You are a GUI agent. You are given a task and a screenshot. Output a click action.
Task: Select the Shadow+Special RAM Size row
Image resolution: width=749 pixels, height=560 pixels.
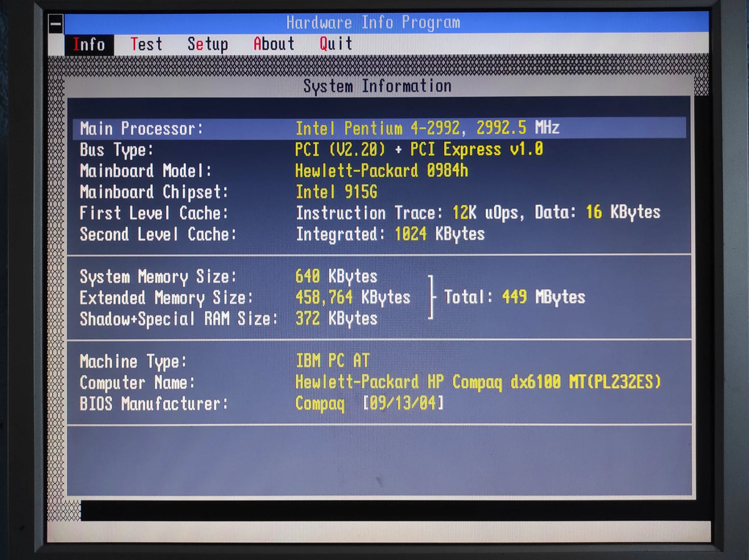point(229,319)
